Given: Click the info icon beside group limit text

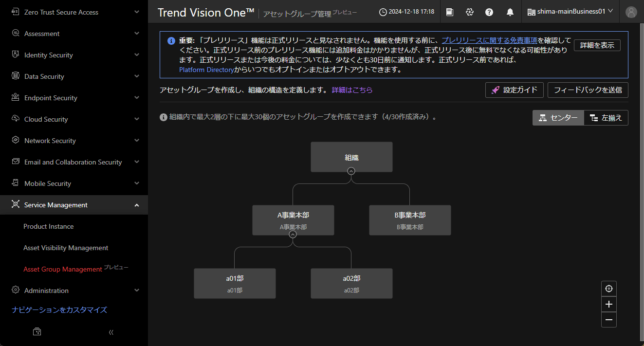Looking at the screenshot, I should click(164, 117).
